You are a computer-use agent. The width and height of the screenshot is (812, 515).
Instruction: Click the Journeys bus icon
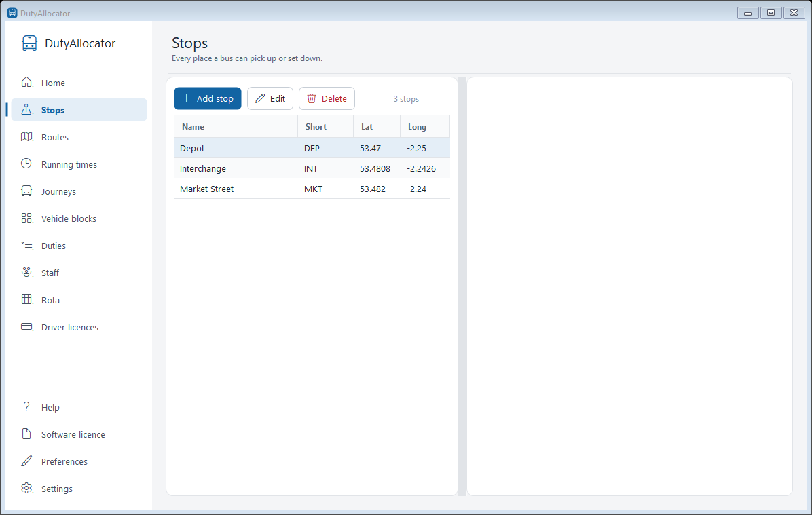pos(27,191)
